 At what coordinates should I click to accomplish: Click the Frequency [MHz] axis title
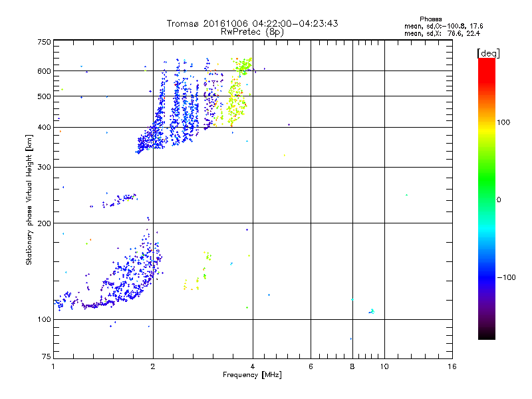point(252,375)
